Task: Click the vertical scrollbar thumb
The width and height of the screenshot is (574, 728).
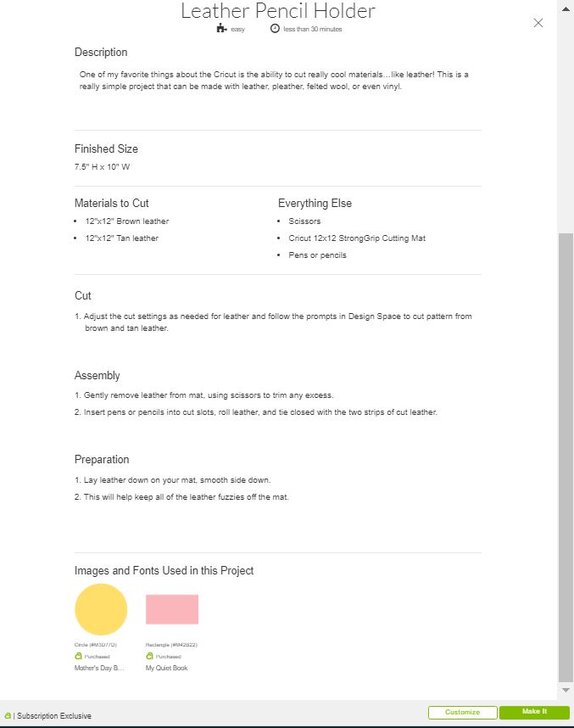Action: point(566,457)
